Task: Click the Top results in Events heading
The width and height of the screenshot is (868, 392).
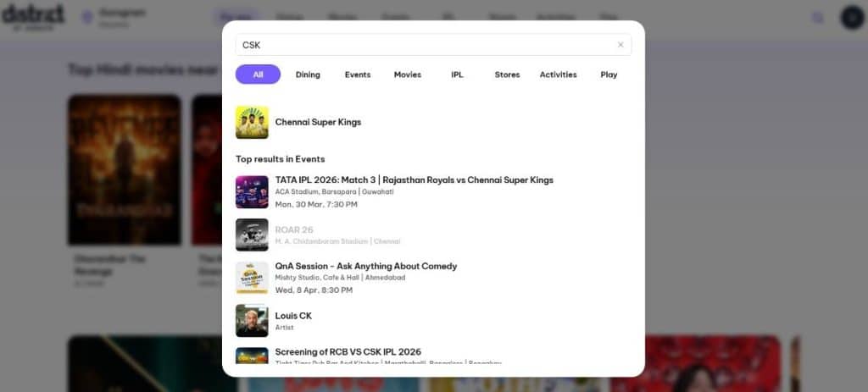Action: 280,159
